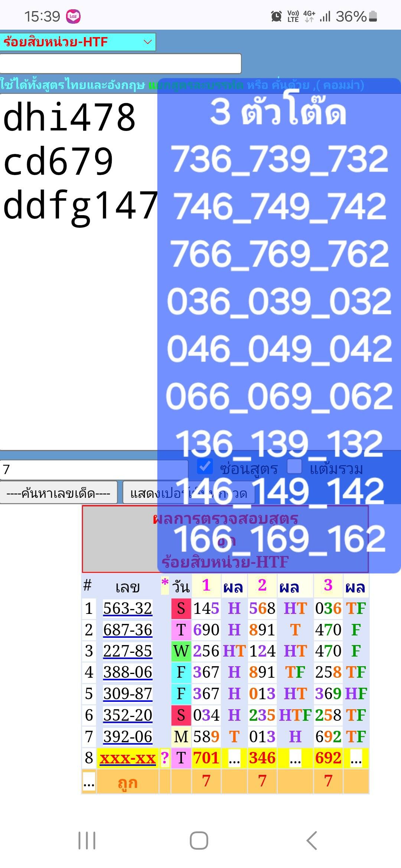Open the ร้อยสิบหน่วย-HTF dropdown
This screenshot has height=868, width=401.
pyautogui.click(x=78, y=42)
